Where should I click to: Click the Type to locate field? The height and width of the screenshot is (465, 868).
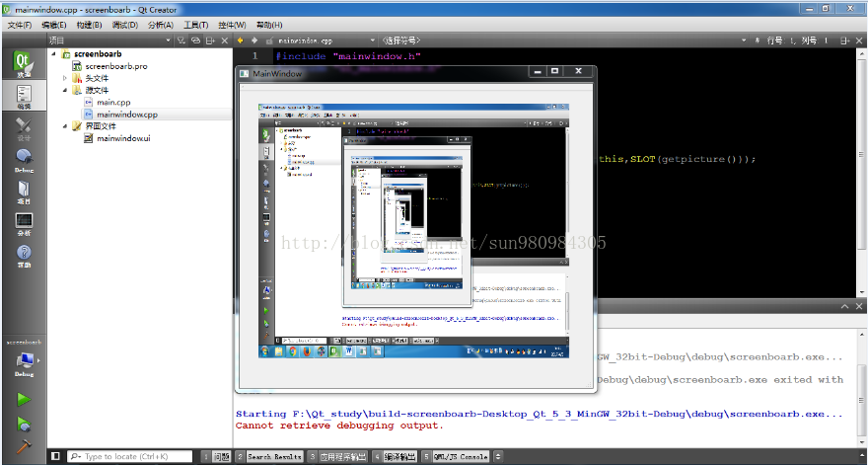(130, 456)
